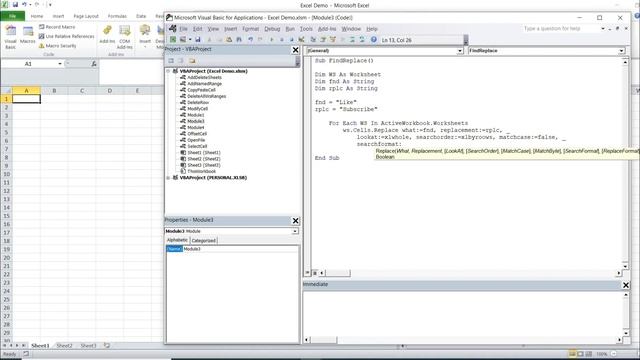640x360 pixels.
Task: Close the Project Explorer panel
Action: pos(296,50)
